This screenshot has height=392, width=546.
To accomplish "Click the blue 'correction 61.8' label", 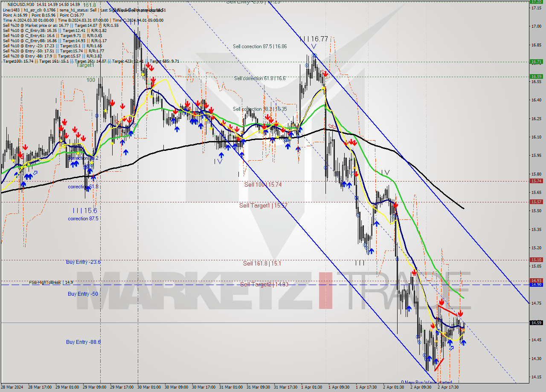I will [x=83, y=187].
